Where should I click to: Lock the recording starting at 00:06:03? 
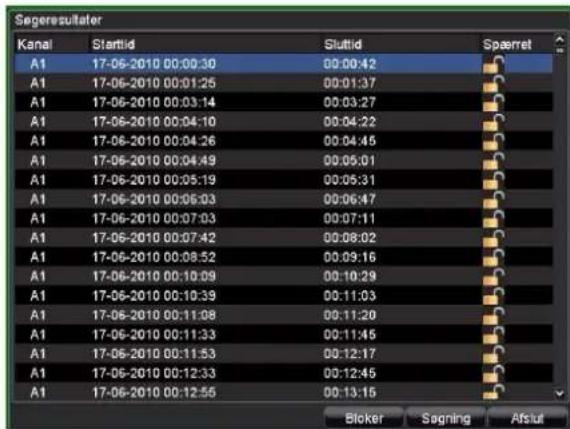tap(494, 200)
